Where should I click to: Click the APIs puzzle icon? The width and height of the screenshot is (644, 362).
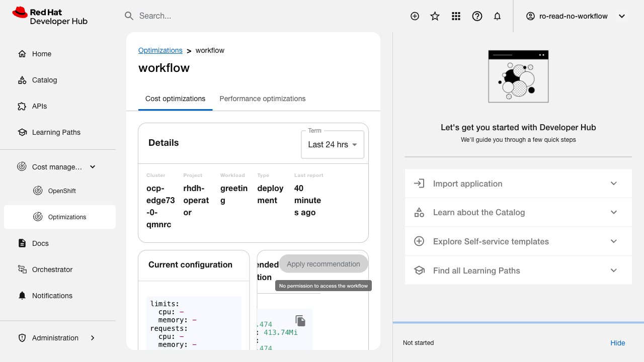[22, 106]
